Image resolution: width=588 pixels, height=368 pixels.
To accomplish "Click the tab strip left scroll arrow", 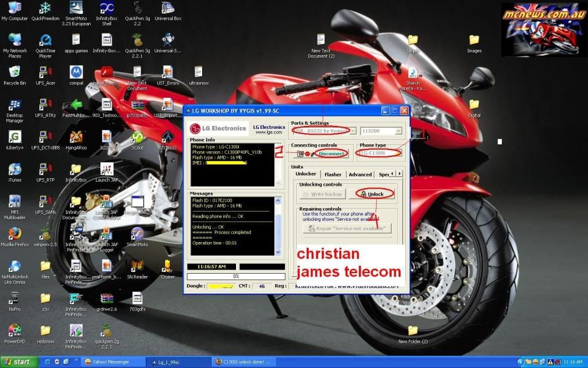I will tap(392, 174).
